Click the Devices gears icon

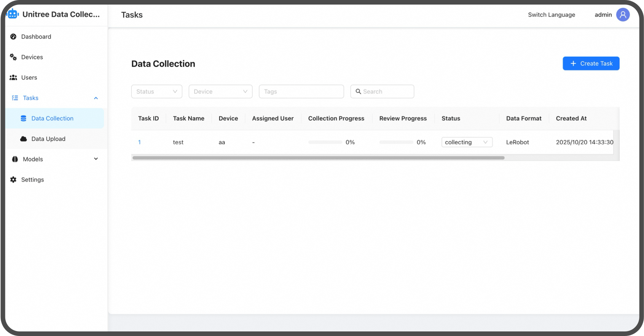[13, 57]
